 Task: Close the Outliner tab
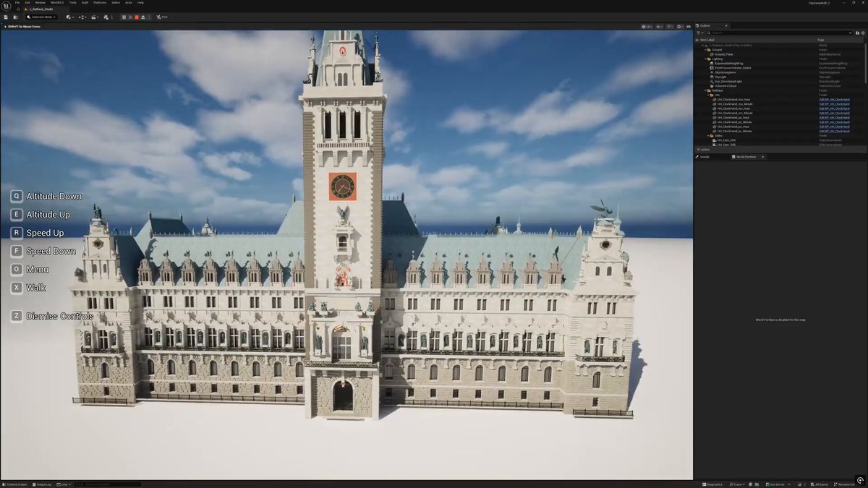point(727,25)
